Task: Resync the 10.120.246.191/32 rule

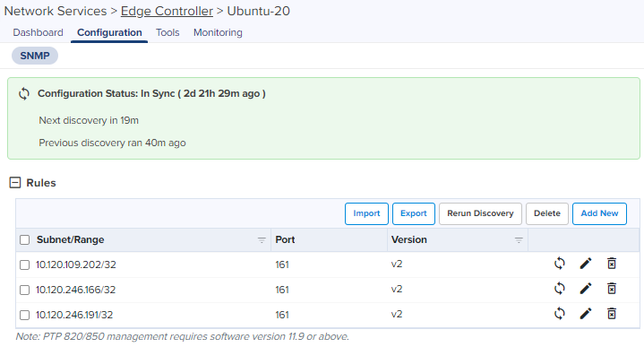Action: [560, 314]
